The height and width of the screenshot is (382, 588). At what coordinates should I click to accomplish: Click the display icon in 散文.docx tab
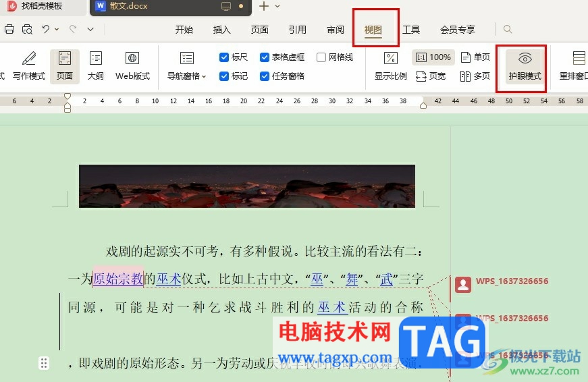pyautogui.click(x=226, y=6)
